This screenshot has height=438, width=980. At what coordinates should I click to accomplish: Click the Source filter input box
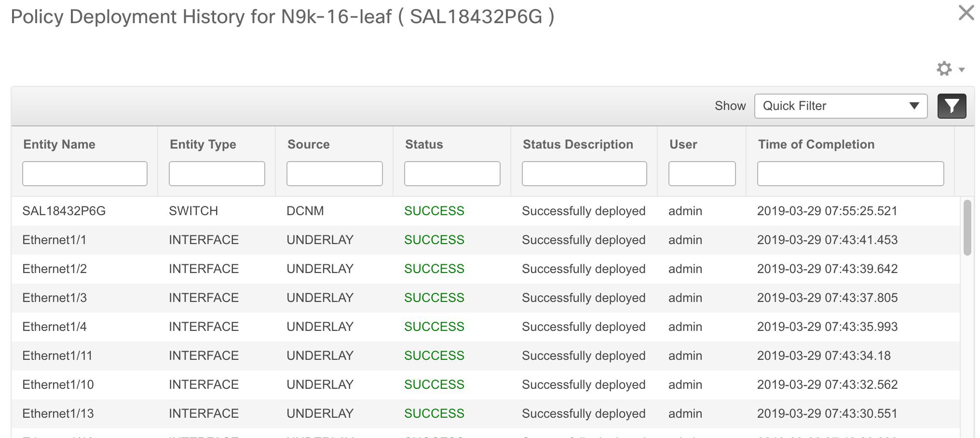point(335,174)
